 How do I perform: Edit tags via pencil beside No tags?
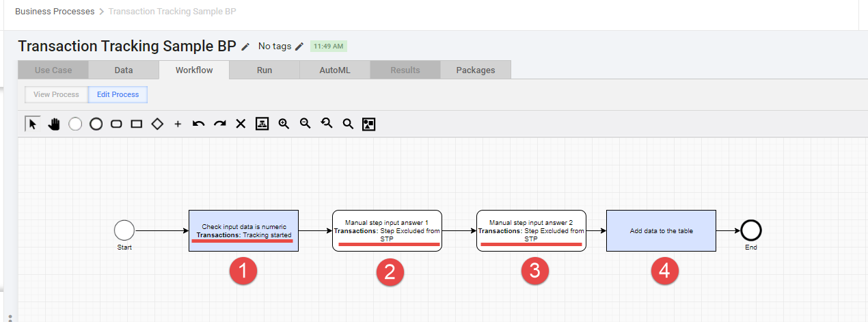pos(299,46)
